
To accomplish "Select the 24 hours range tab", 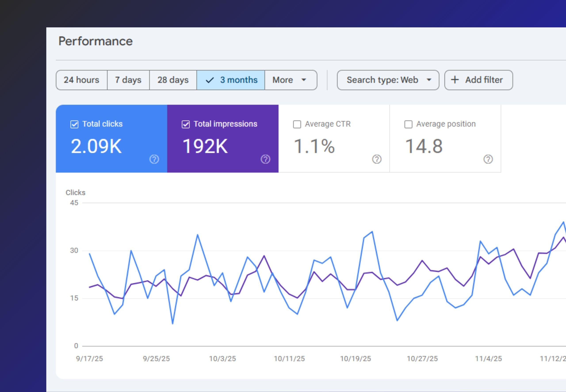I will coord(81,80).
